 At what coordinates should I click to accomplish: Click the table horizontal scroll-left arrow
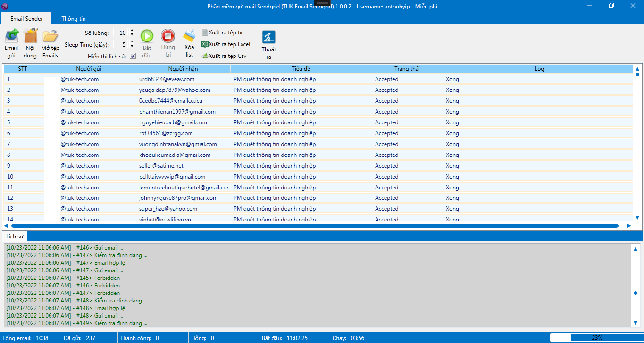coord(7,226)
